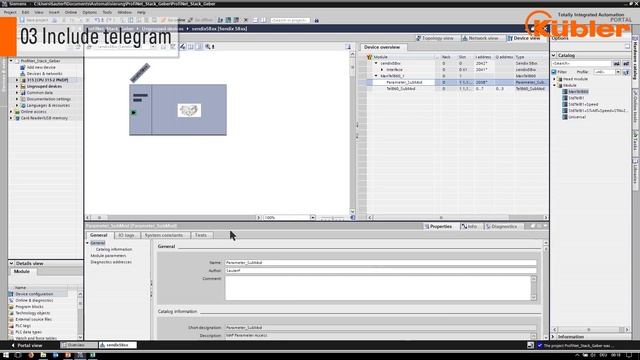Image resolution: width=640 pixels, height=360 pixels.
Task: Click the sendix58xx editor button in bottom bar
Action: pyautogui.click(x=118, y=345)
